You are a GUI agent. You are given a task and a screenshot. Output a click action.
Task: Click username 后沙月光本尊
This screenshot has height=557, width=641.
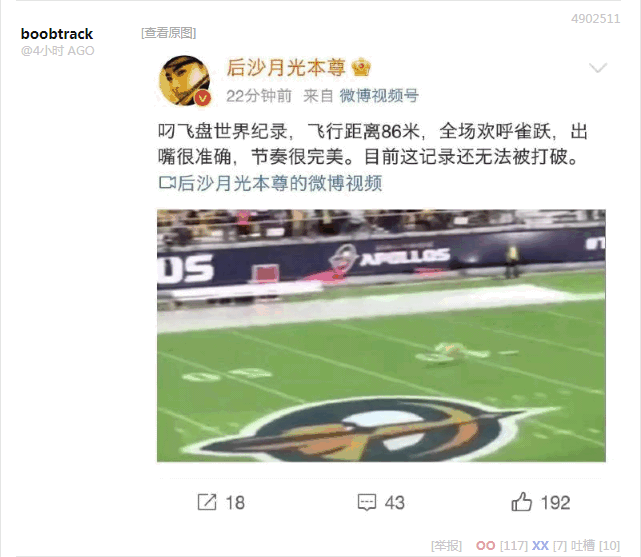click(286, 67)
